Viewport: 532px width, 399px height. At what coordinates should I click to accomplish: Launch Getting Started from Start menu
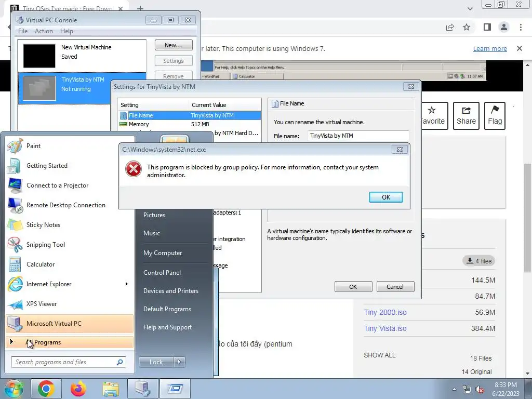pos(70,166)
